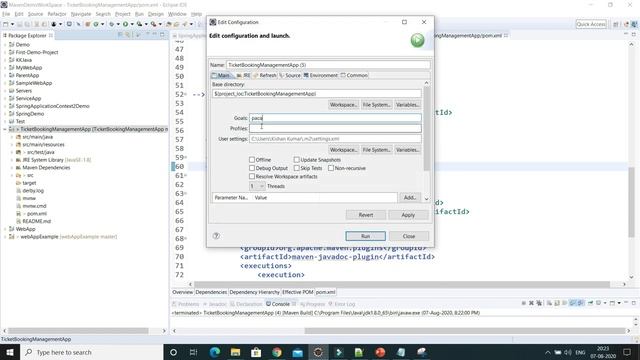This screenshot has width=640, height=360.
Task: Click the Goals input field
Action: [335, 118]
